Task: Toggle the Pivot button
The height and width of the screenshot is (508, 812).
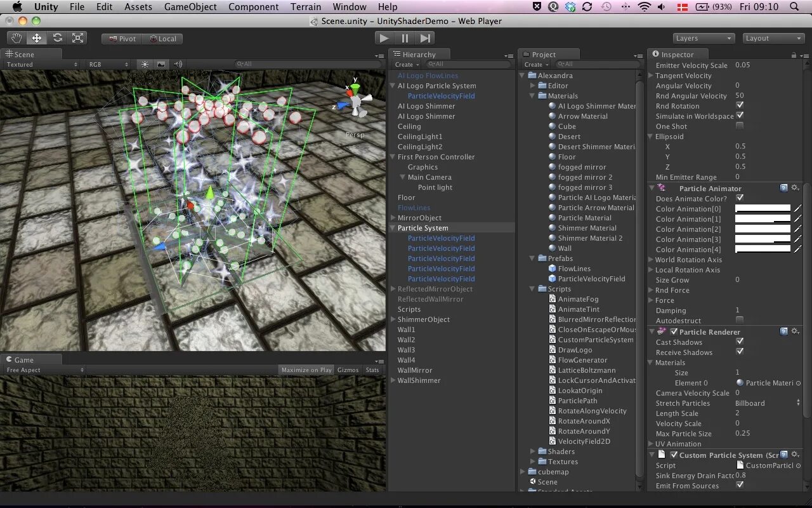Action: click(x=122, y=39)
